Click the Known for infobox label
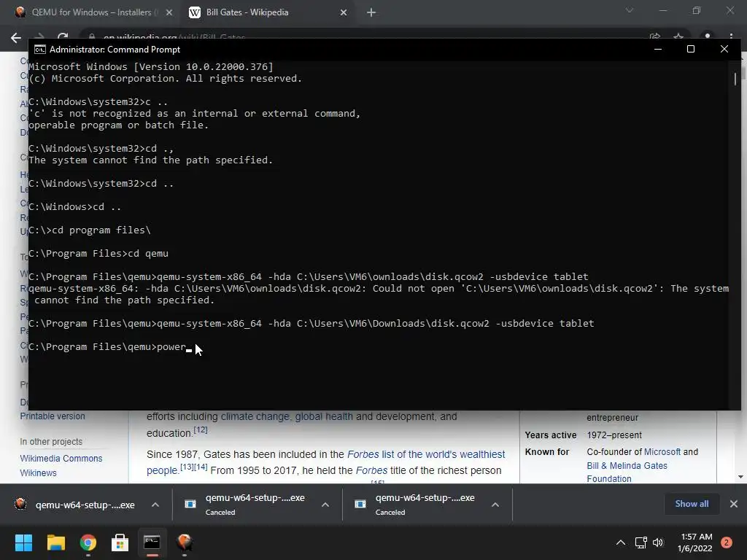Viewport: 747px width, 560px height. tap(547, 452)
